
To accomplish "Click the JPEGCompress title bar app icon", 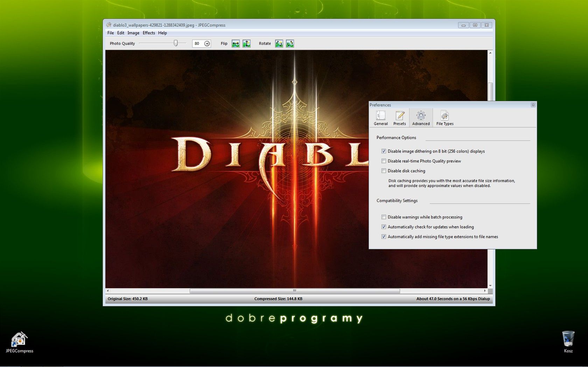I will pyautogui.click(x=109, y=25).
